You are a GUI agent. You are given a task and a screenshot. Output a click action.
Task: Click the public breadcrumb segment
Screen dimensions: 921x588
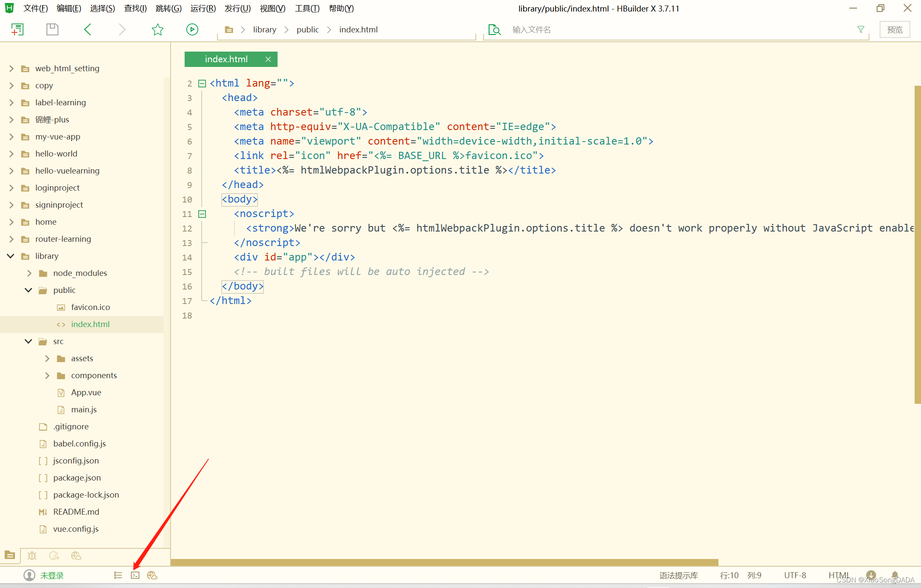pos(307,29)
